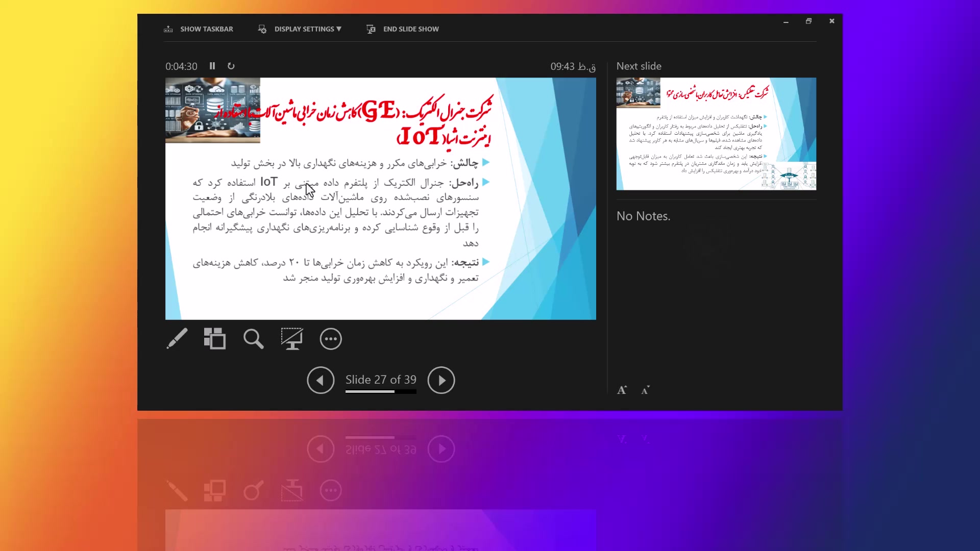Toggle black or unblack slide show

292,339
